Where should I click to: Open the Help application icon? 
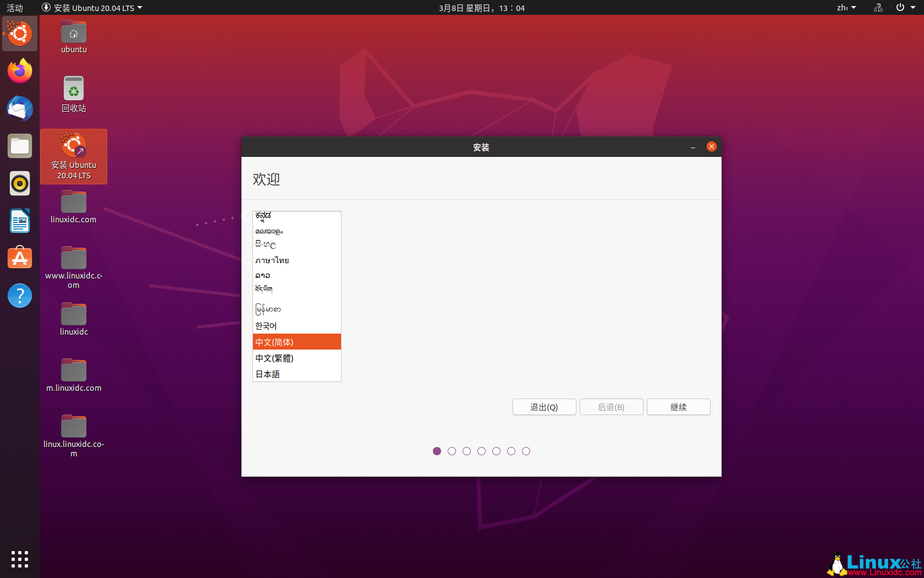19,296
